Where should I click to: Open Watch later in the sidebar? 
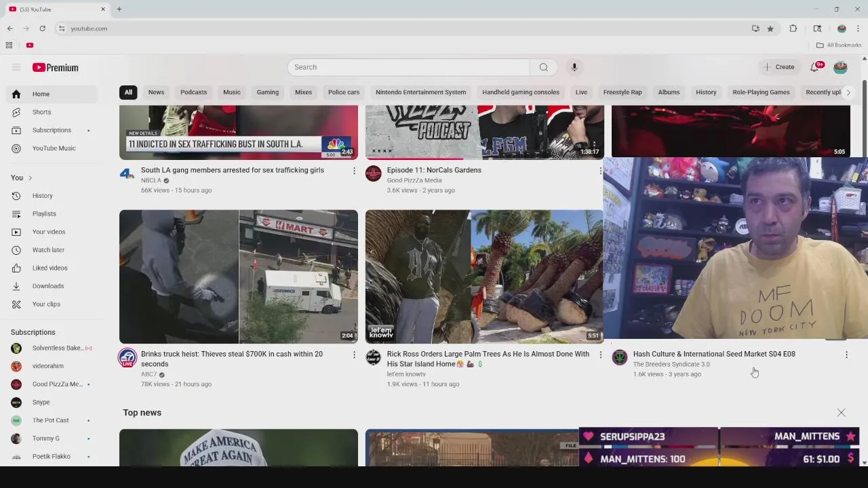pos(51,250)
